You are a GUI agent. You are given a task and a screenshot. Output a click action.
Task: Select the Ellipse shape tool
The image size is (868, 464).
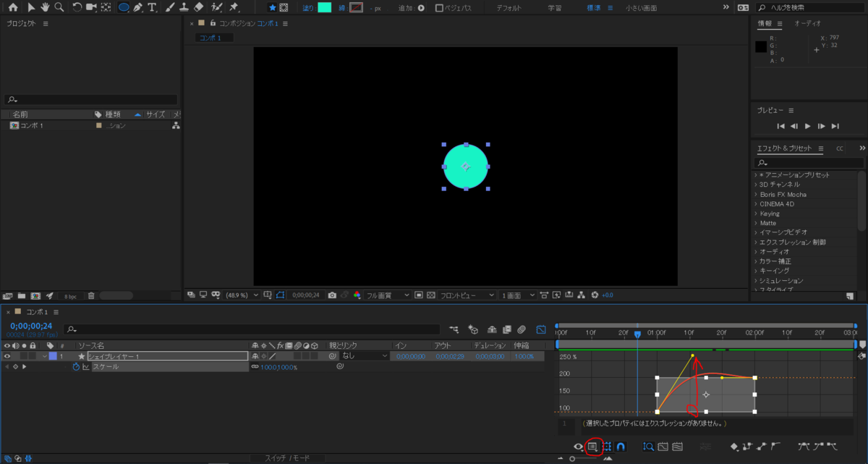pyautogui.click(x=124, y=7)
